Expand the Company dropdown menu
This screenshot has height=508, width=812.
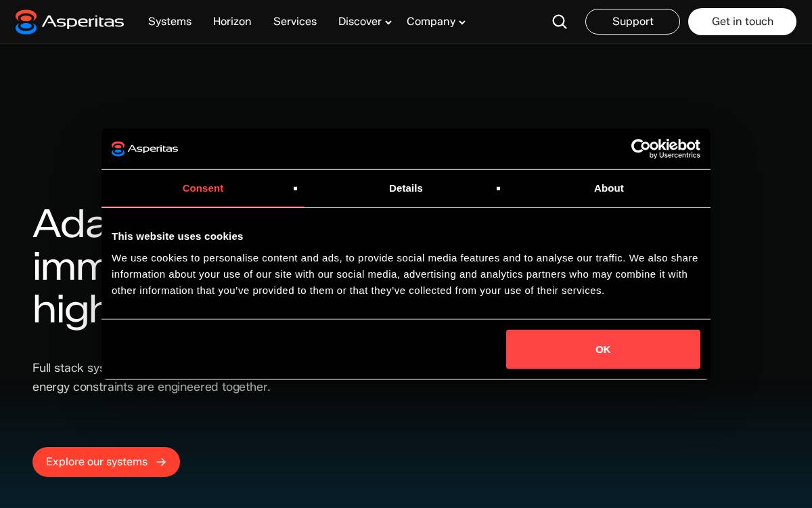coord(436,22)
